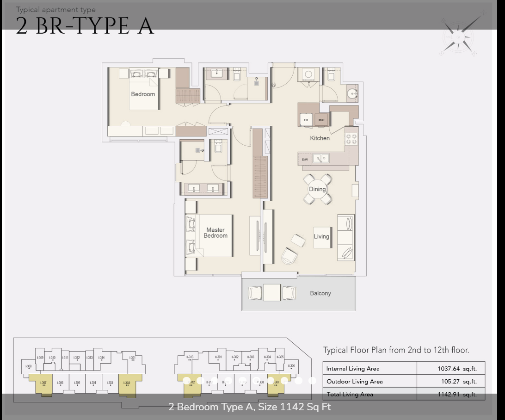Viewport: 505px width, 420px height.
Task: Click the FR fridge symbol in kitchen
Action: (306, 120)
